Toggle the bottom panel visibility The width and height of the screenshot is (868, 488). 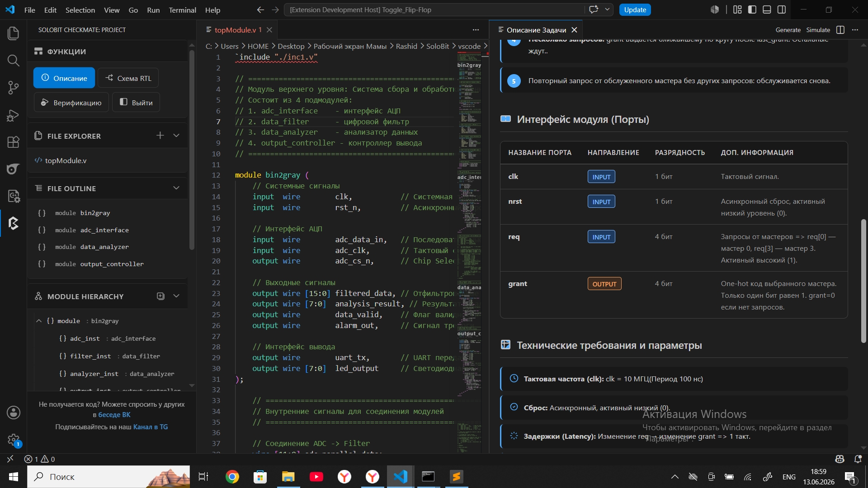point(767,9)
